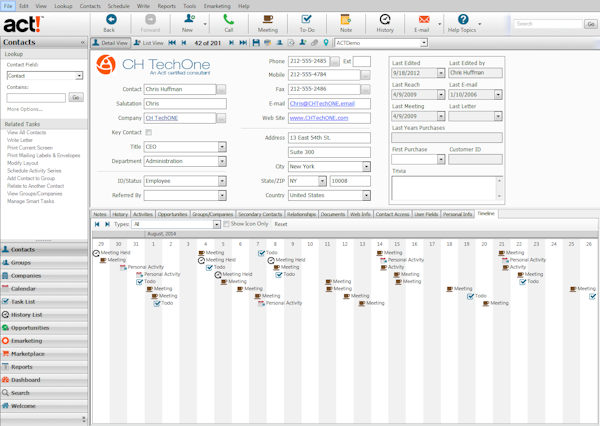Open the ID/Status Employee dropdown

click(221, 181)
